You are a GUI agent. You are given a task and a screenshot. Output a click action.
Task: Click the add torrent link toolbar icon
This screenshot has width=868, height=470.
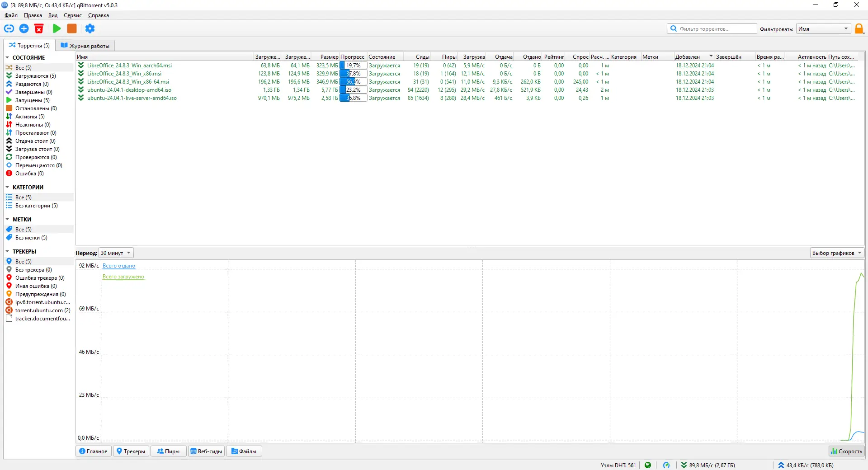click(x=9, y=28)
